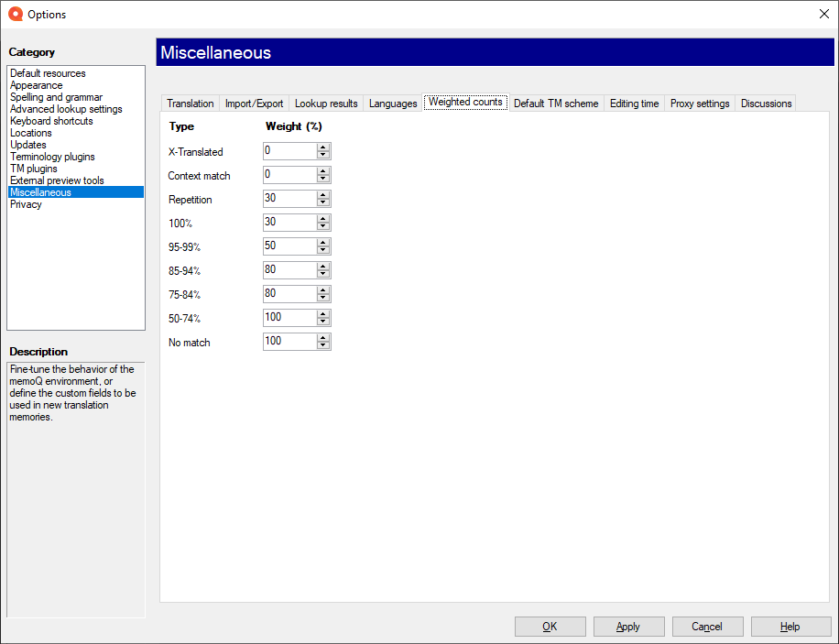This screenshot has width=839, height=644.
Task: Click the 50-74% weight input field
Action: [x=289, y=318]
